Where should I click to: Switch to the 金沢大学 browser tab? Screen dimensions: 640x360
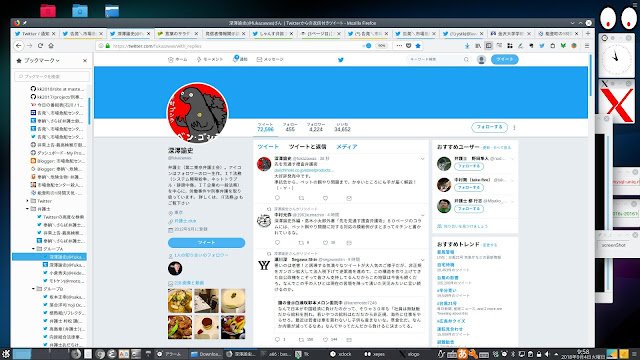511,33
